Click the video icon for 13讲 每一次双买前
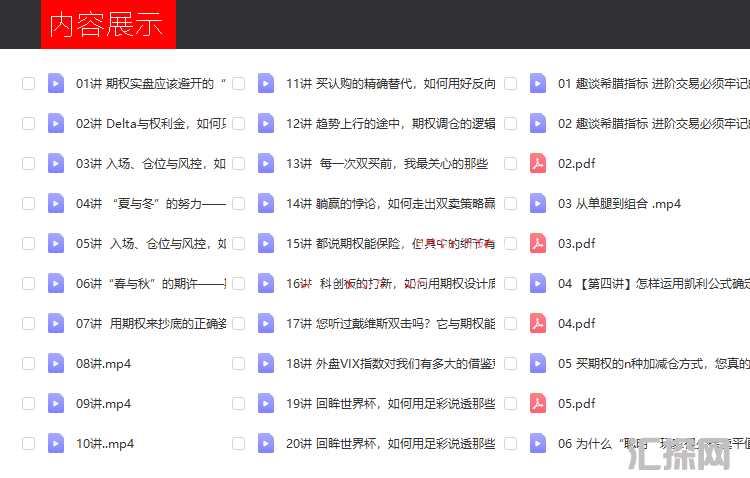Viewport: 750px width, 478px height. click(x=266, y=164)
